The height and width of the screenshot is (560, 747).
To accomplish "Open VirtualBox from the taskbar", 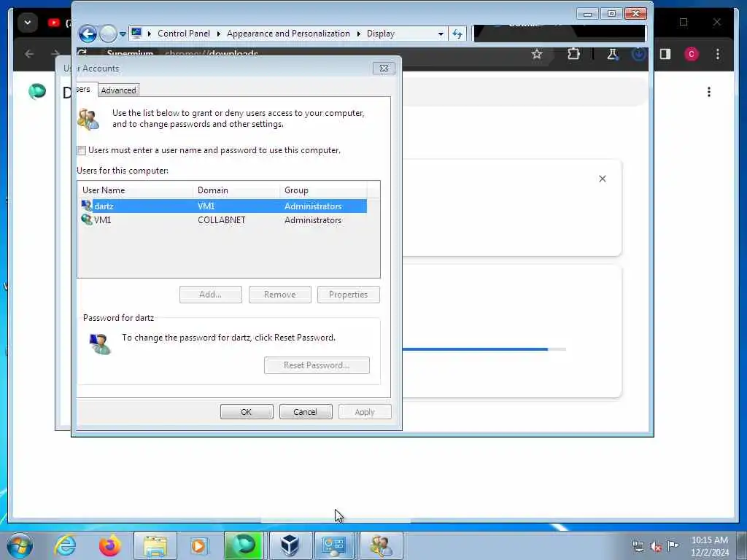I will coord(290,545).
